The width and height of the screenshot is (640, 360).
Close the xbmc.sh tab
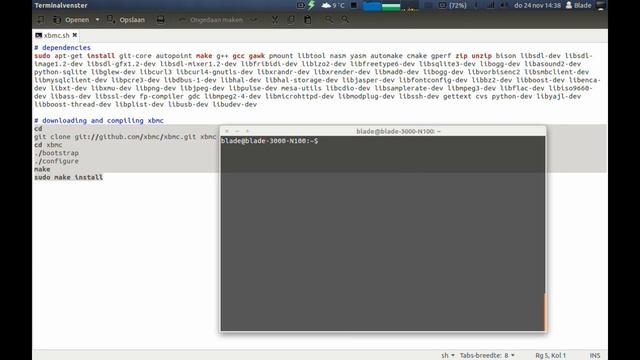[x=75, y=35]
